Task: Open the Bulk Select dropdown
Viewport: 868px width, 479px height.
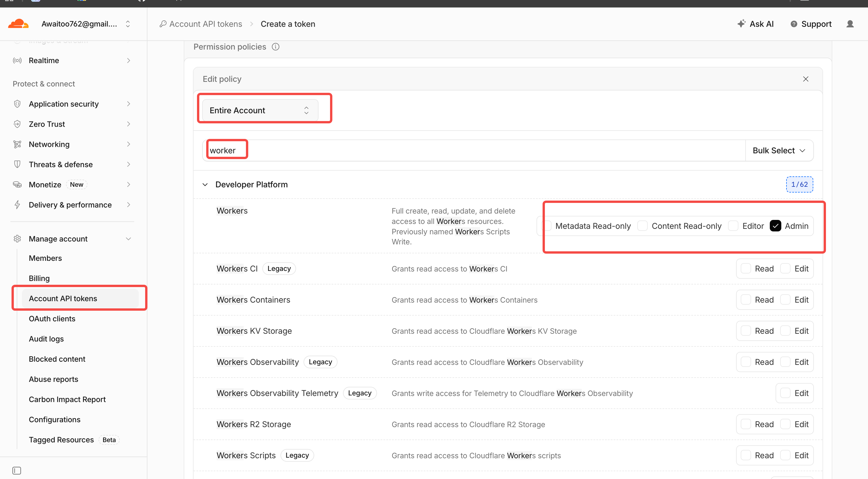Action: coord(779,150)
